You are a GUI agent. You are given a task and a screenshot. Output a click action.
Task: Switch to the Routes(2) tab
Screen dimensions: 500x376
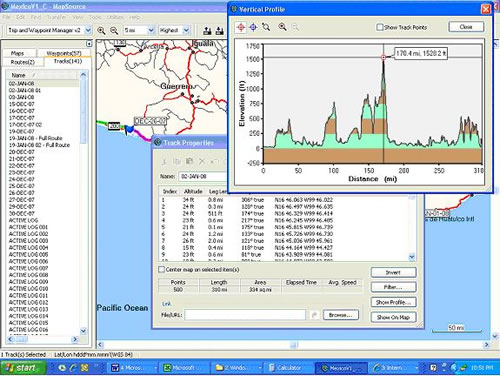coord(23,62)
